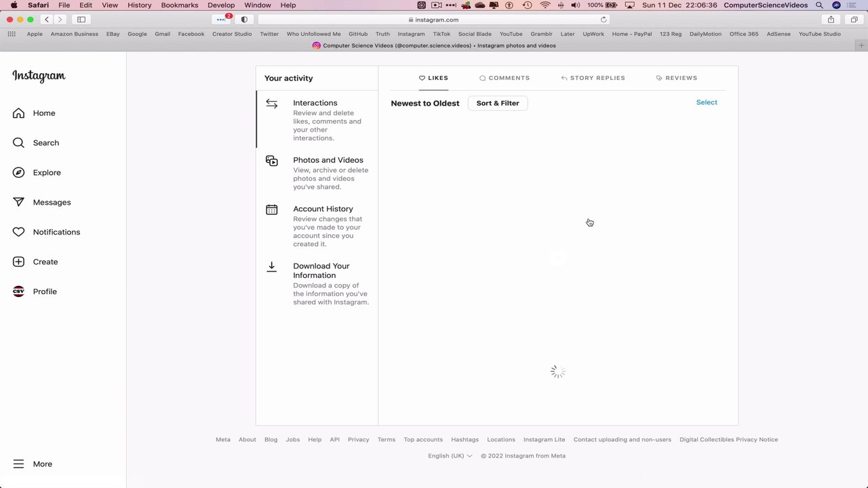Click the Create plus icon

(x=18, y=262)
